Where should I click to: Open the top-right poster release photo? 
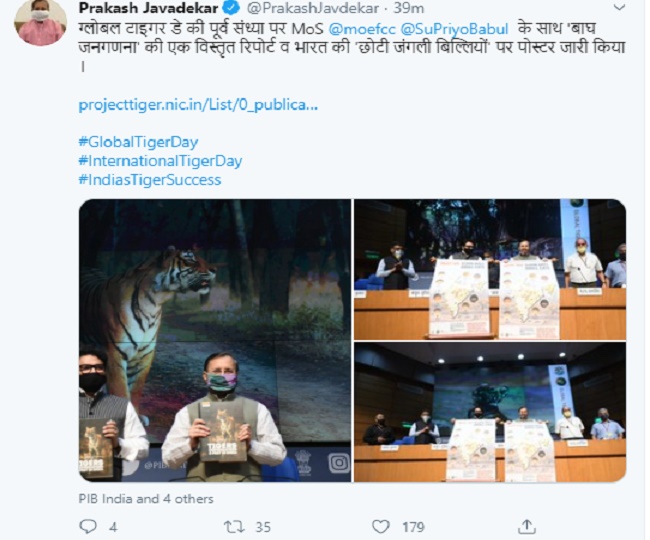click(x=490, y=269)
